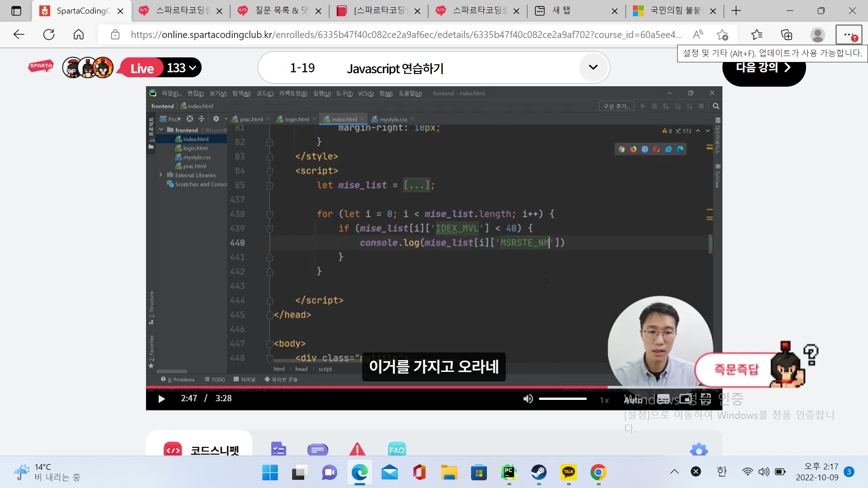This screenshot has height=488, width=868.
Task: Switch to the 질문 목록 & 댓 tab
Action: coord(280,11)
